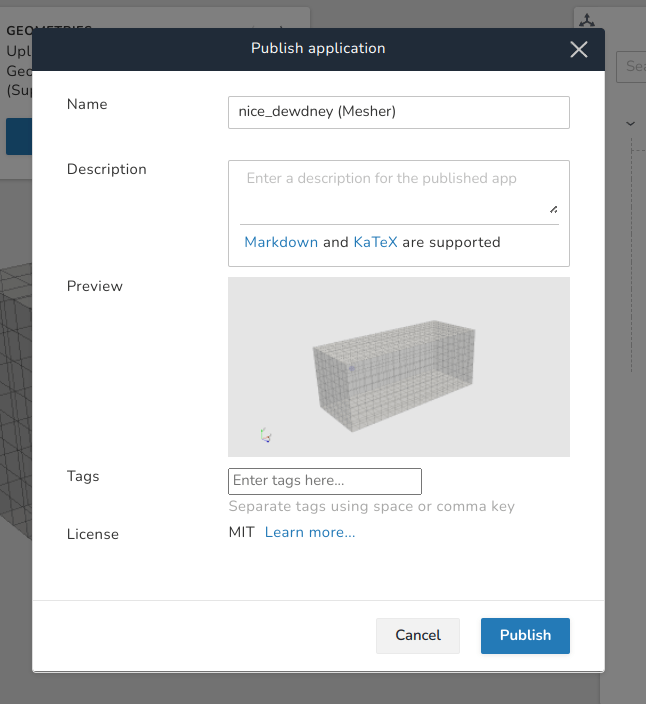Viewport: 646px width, 704px height.
Task: Click the Preview label
Action: point(95,286)
